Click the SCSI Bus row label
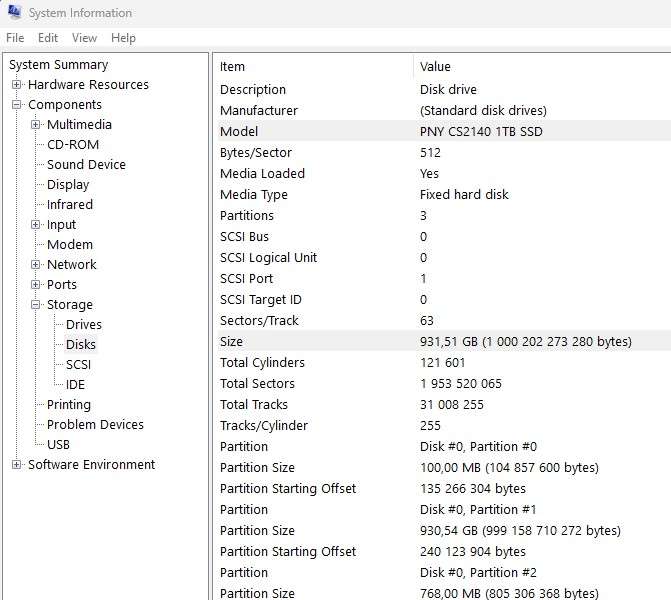The width and height of the screenshot is (671, 600). coord(244,236)
